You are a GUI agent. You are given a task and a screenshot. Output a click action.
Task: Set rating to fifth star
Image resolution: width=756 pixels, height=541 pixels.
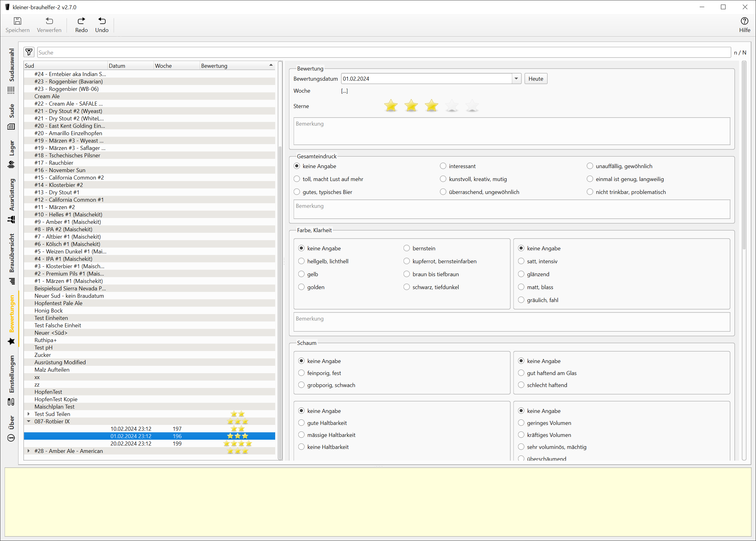(x=472, y=106)
